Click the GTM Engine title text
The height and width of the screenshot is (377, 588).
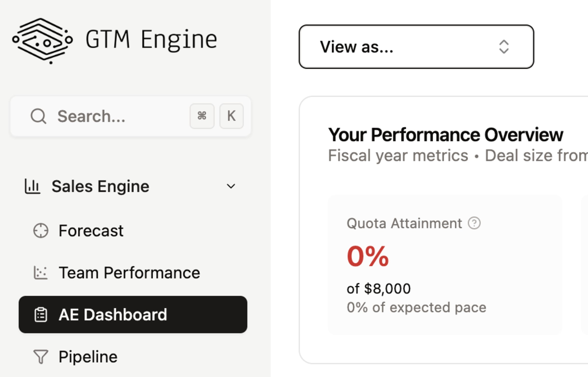(151, 39)
